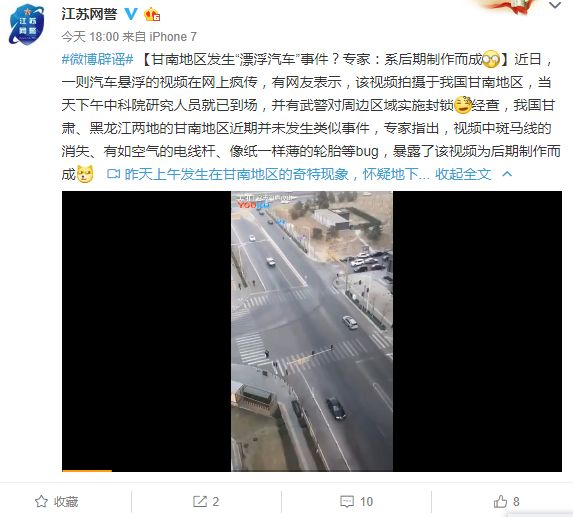
Task: Click the crown membership badge
Action: click(152, 15)
